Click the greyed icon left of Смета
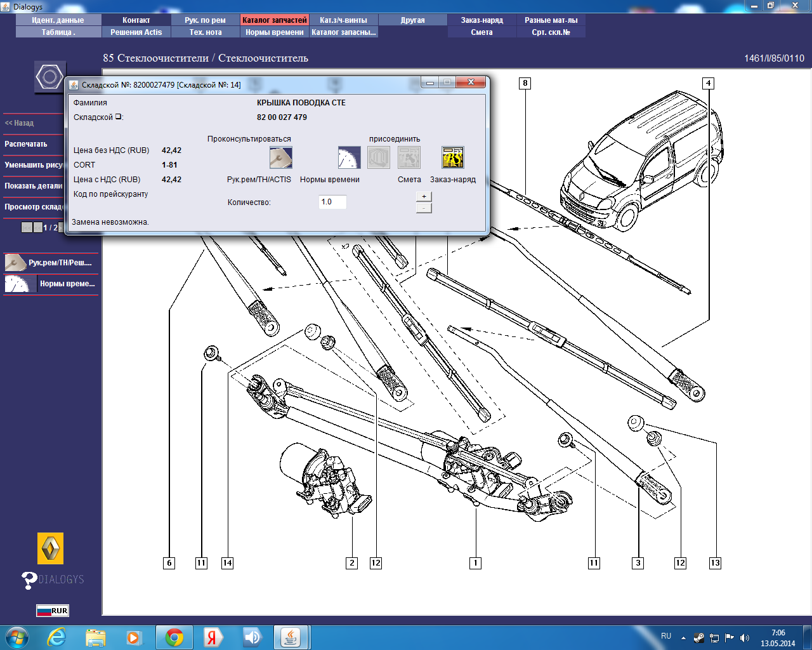 click(x=379, y=157)
